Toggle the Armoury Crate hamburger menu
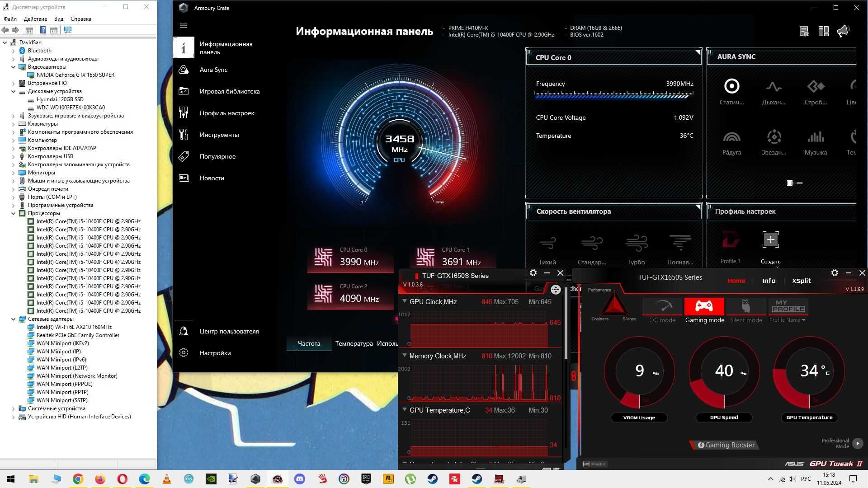This screenshot has height=488, width=868. (x=184, y=26)
